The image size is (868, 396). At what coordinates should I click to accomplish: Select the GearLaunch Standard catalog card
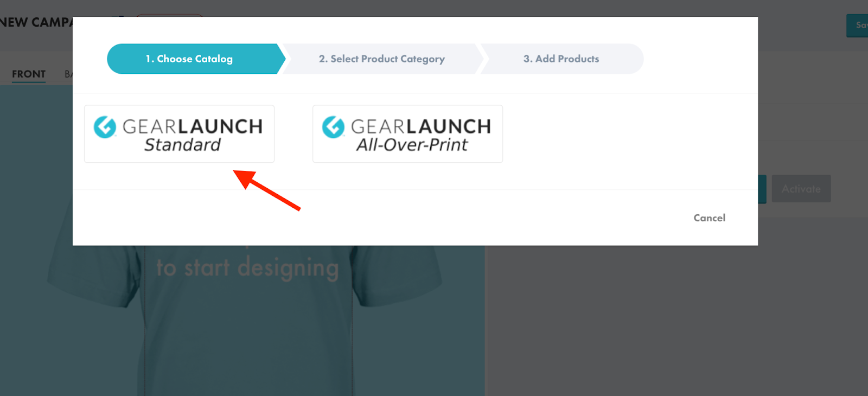pyautogui.click(x=179, y=134)
